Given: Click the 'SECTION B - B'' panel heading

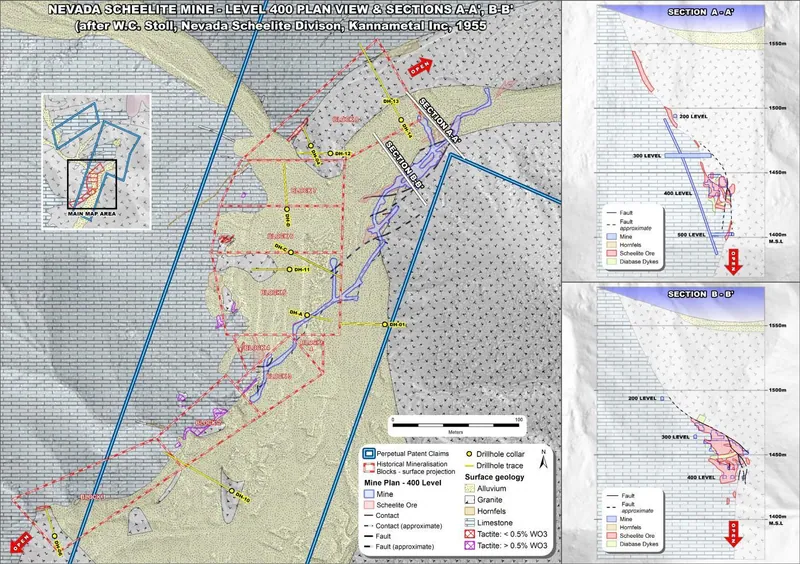Looking at the screenshot, I should [701, 294].
